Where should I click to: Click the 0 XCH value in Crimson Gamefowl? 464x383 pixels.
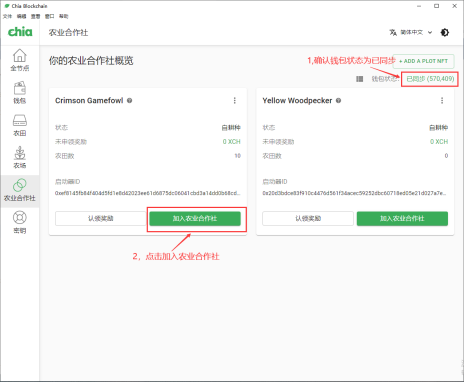[232, 142]
